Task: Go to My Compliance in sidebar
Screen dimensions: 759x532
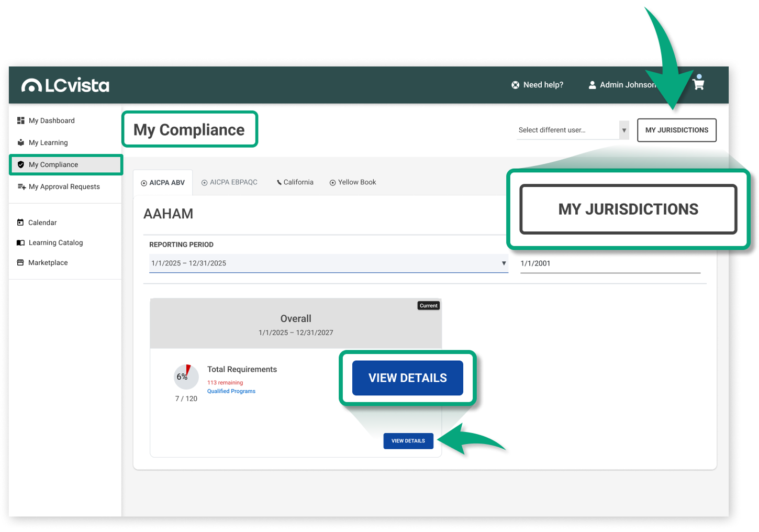Action: [x=53, y=165]
